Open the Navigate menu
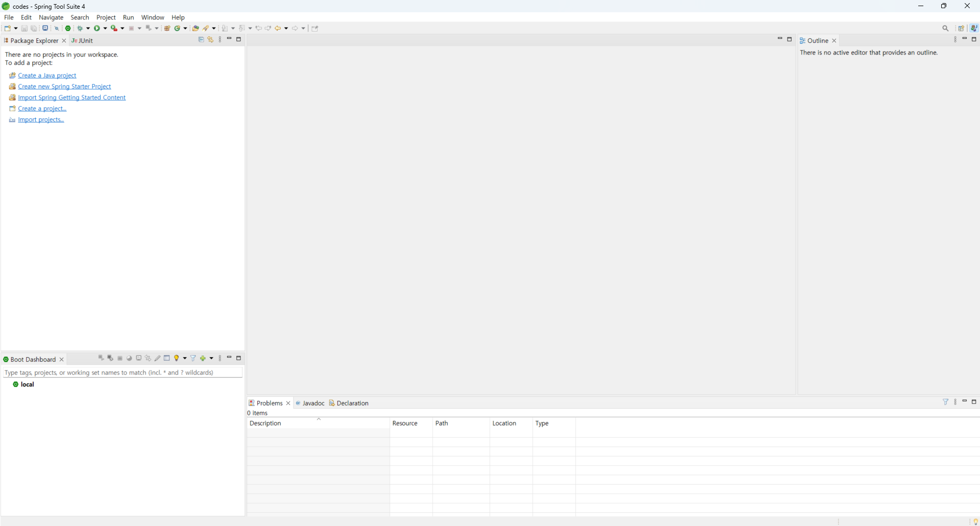 (51, 17)
